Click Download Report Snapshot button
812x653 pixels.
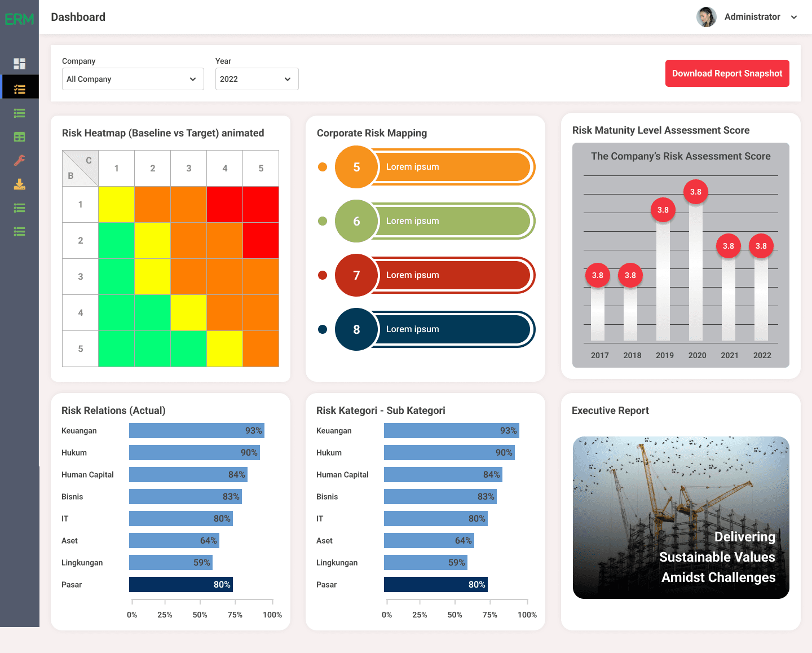(727, 73)
